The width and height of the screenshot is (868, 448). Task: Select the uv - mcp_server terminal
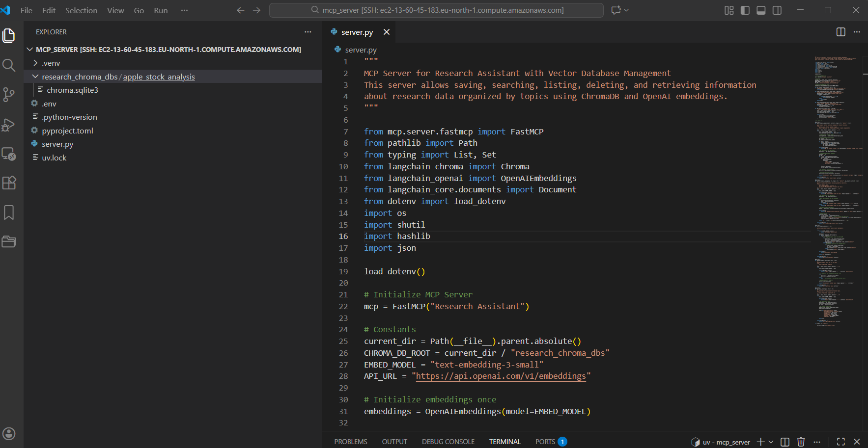721,442
